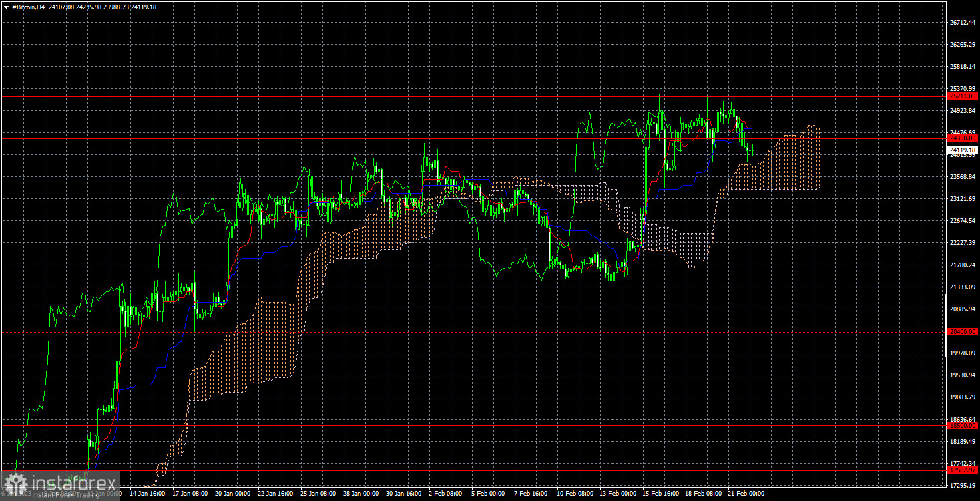This screenshot has height=501, width=980.
Task: Click the 14 Jan 16:00 time axis label
Action: click(147, 494)
